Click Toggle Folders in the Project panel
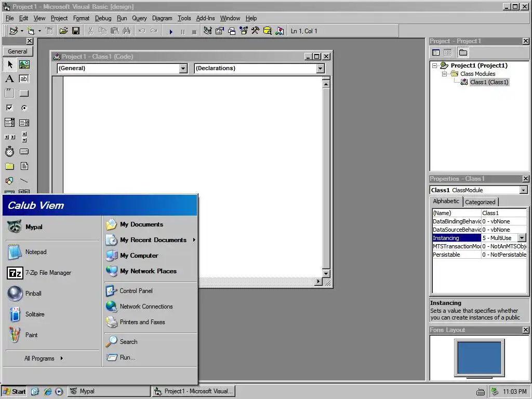This screenshot has height=399, width=532. [x=463, y=52]
